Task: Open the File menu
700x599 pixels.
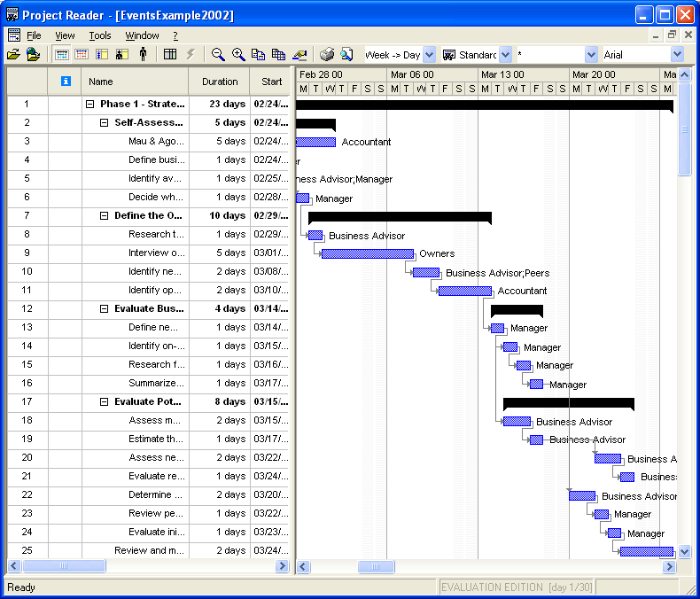Action: pyautogui.click(x=34, y=35)
